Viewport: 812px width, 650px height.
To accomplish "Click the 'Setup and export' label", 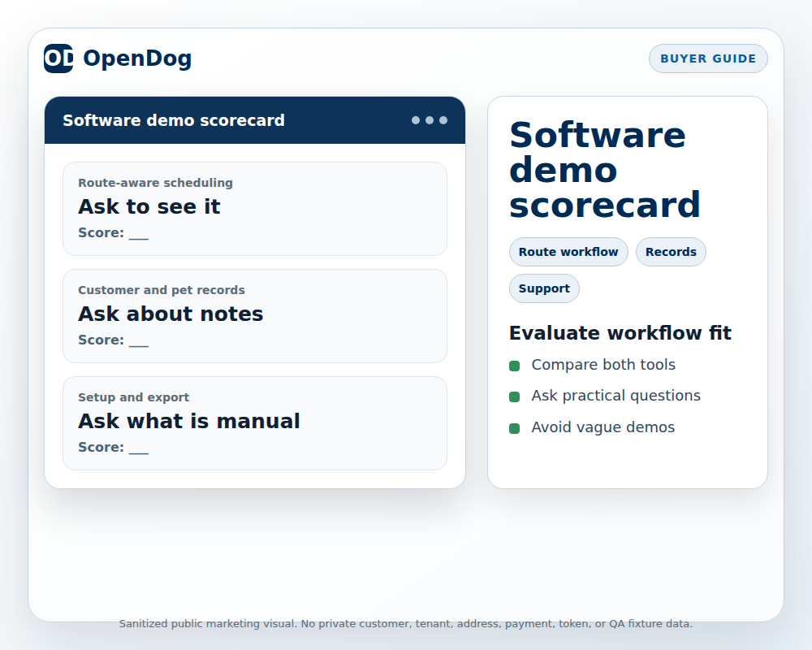I will point(134,397).
